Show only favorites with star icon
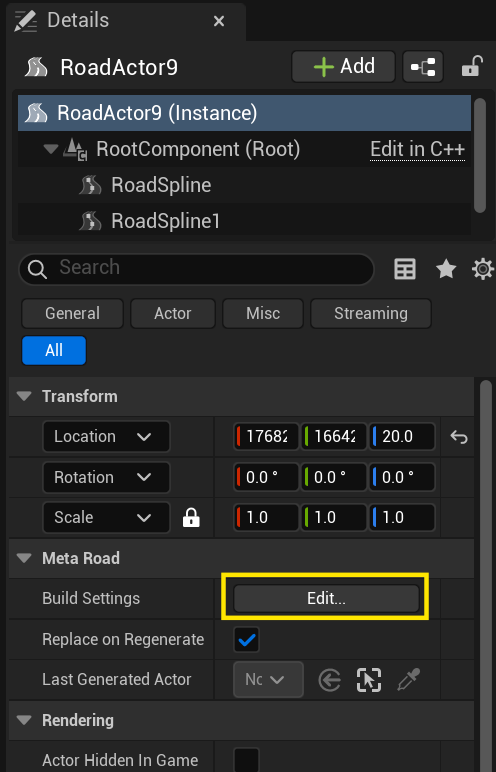496x772 pixels. (x=446, y=269)
